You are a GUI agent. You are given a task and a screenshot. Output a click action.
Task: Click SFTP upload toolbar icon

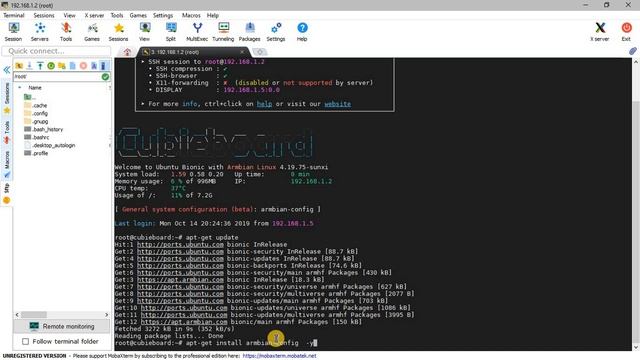click(x=40, y=66)
